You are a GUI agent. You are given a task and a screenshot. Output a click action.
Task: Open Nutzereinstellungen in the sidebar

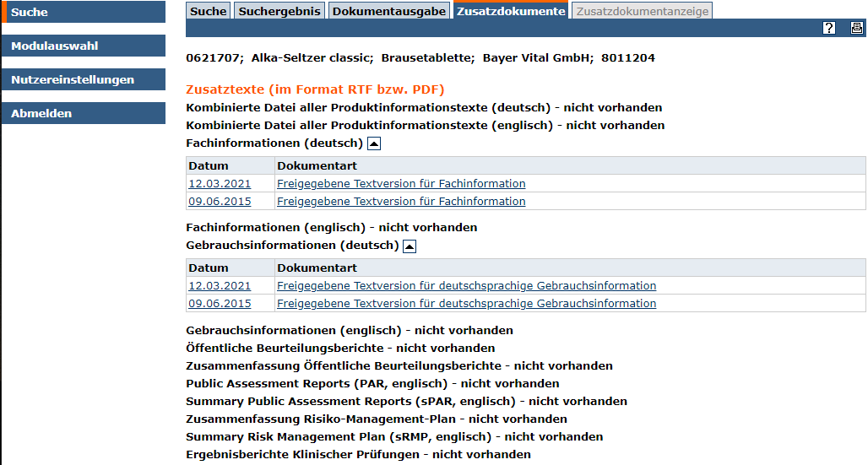coord(84,79)
